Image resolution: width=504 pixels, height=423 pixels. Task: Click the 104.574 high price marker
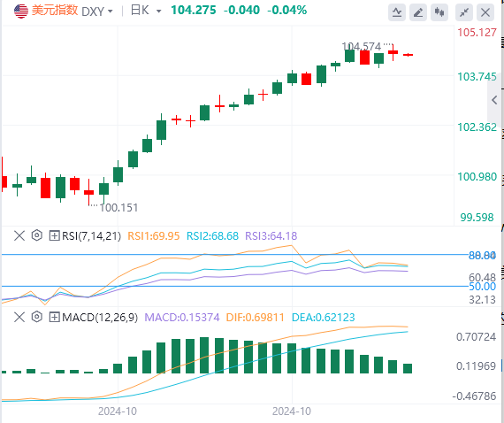pyautogui.click(x=362, y=47)
